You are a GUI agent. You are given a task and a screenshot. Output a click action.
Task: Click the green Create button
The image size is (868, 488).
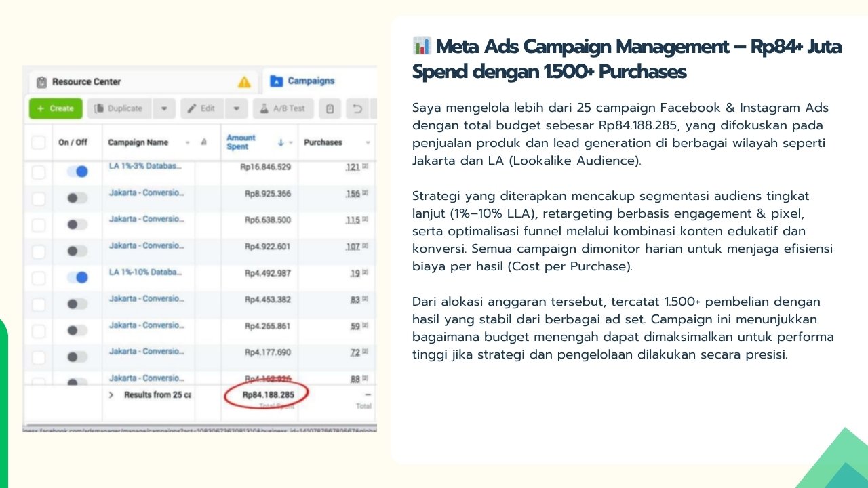pyautogui.click(x=56, y=108)
